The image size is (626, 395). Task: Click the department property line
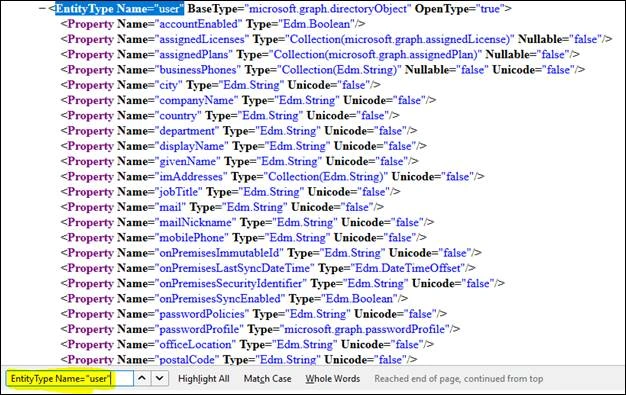tap(239, 131)
